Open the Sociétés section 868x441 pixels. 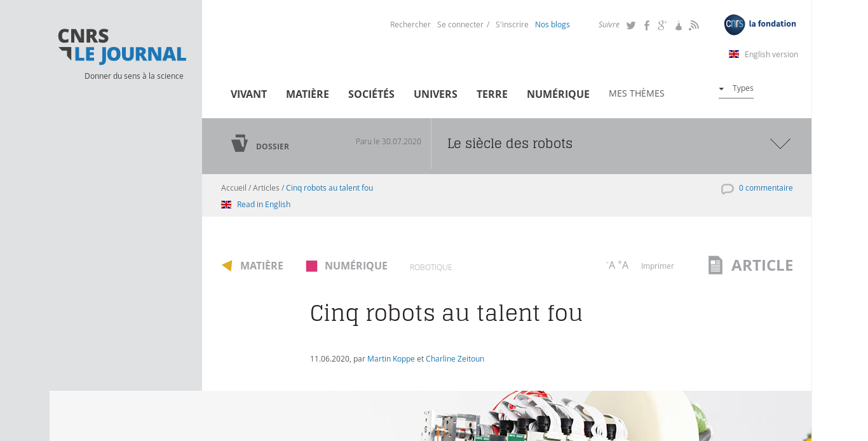click(x=371, y=94)
